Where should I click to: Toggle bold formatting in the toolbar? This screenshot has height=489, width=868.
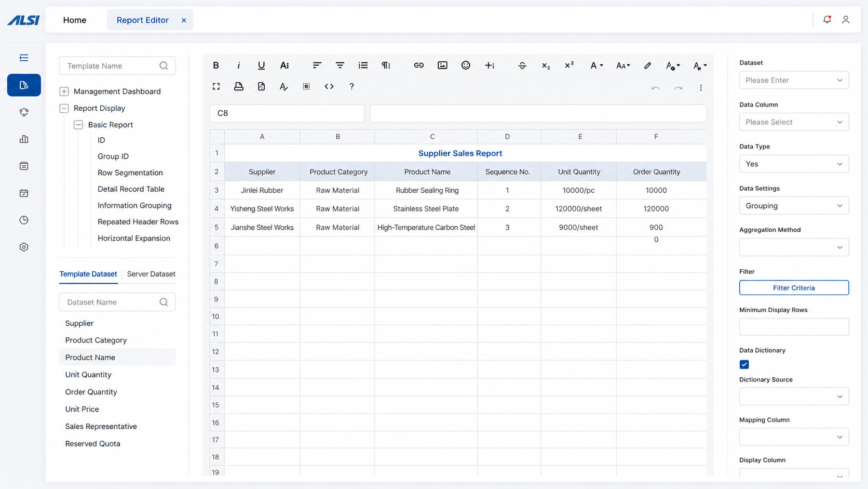pos(216,65)
